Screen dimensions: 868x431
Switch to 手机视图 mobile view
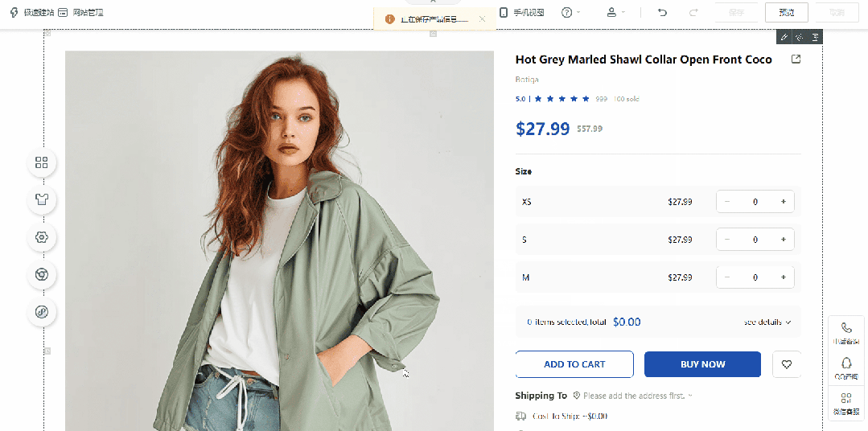click(521, 13)
